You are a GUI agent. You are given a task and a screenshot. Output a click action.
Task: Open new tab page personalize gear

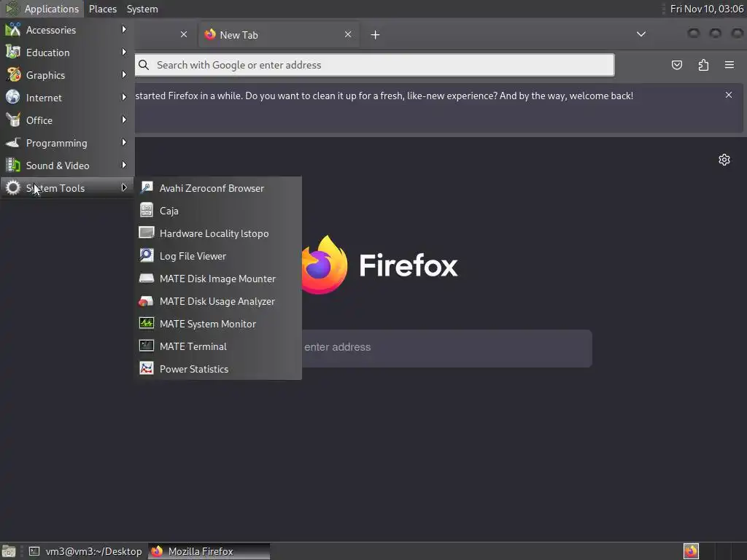724,160
